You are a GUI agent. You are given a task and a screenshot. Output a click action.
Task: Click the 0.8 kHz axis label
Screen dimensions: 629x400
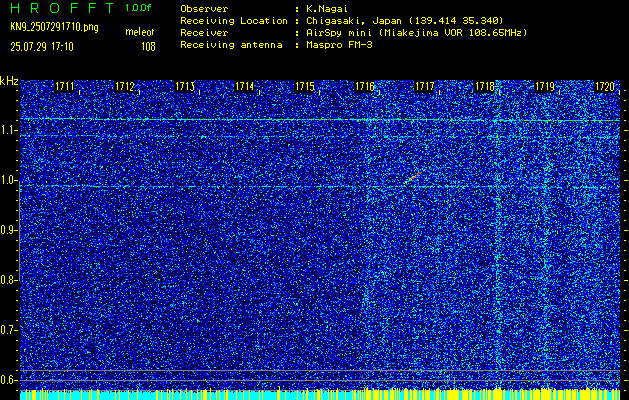pyautogui.click(x=7, y=280)
